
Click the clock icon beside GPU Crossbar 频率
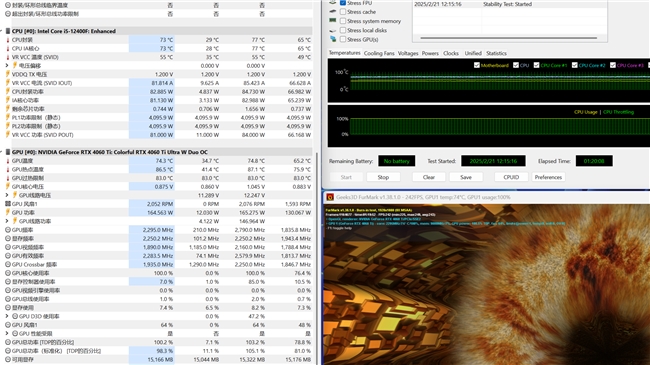7,264
